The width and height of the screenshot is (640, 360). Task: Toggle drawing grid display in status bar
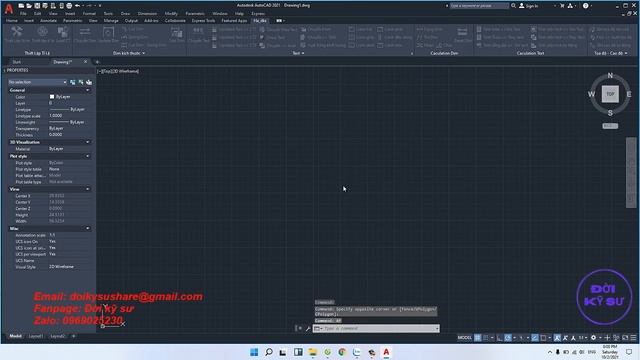point(478,338)
